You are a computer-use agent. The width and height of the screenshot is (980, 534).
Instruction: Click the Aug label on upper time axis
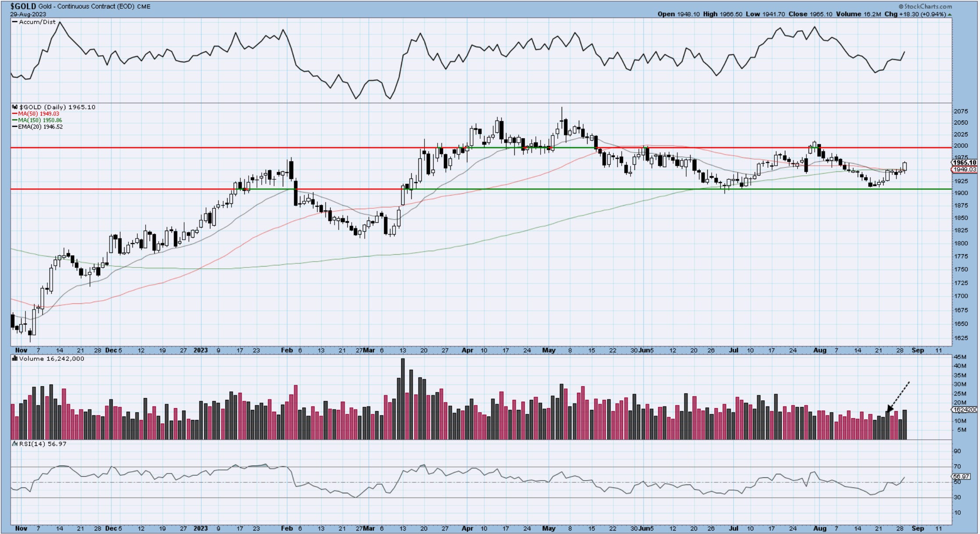[819, 350]
